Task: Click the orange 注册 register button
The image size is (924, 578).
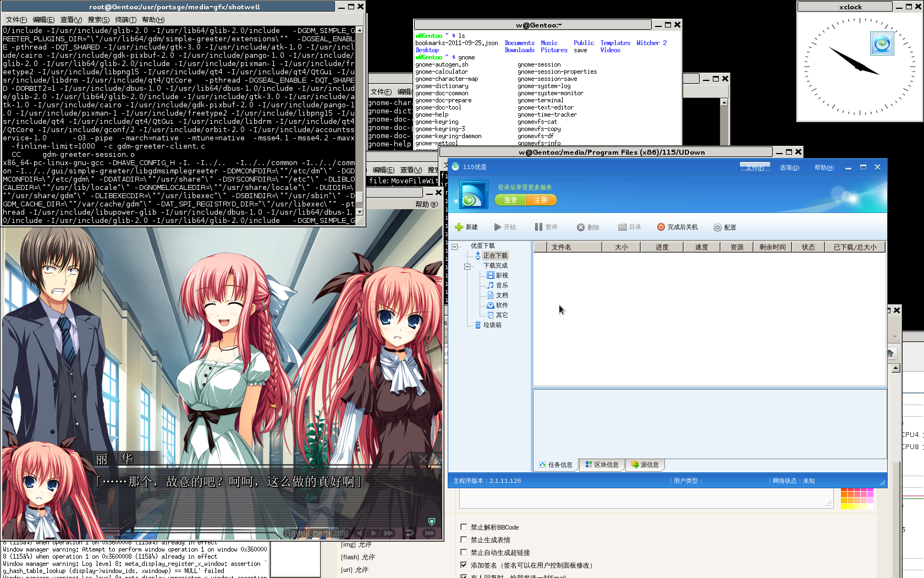Action: tap(541, 200)
